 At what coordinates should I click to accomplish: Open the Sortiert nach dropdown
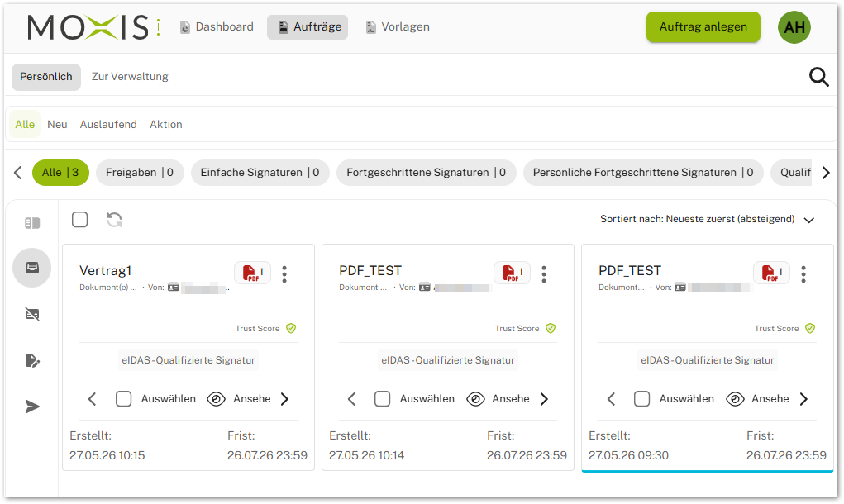coord(707,220)
